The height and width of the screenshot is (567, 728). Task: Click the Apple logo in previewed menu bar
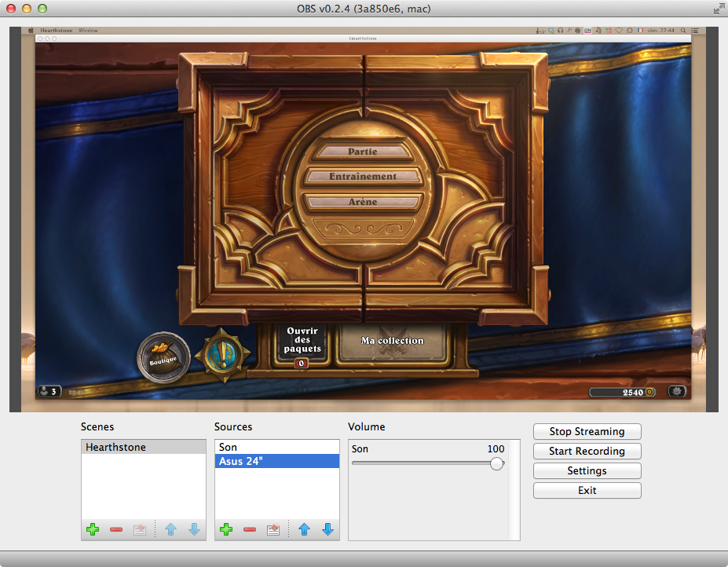click(x=31, y=31)
